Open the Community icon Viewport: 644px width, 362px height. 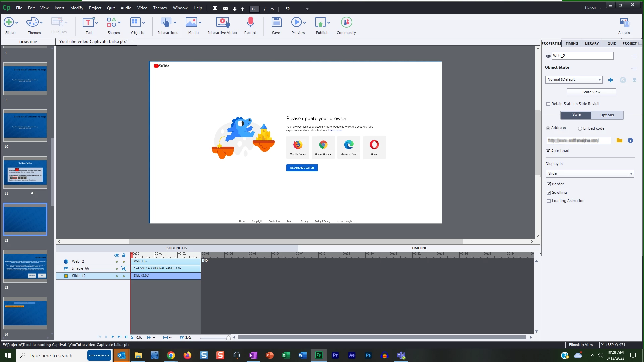coord(346,23)
